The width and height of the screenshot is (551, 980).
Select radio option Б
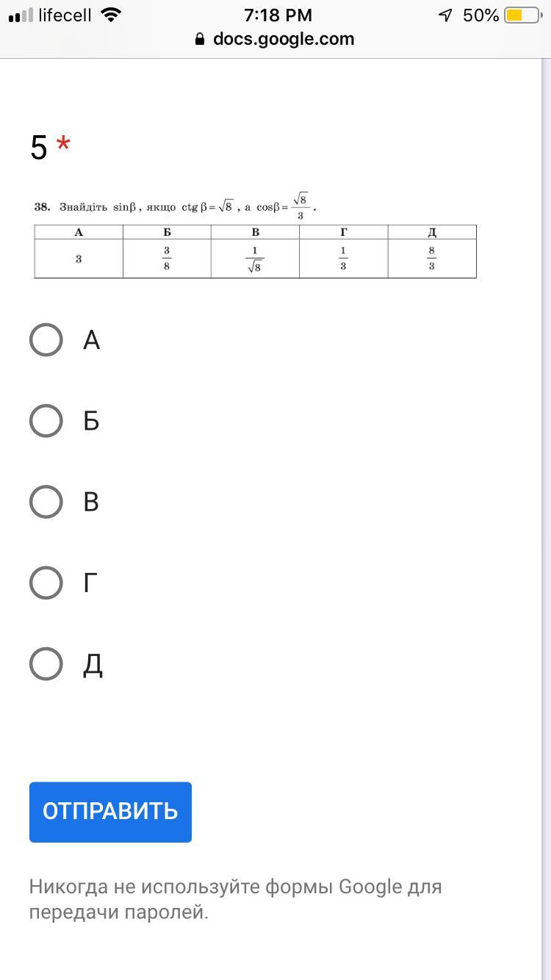tap(46, 421)
